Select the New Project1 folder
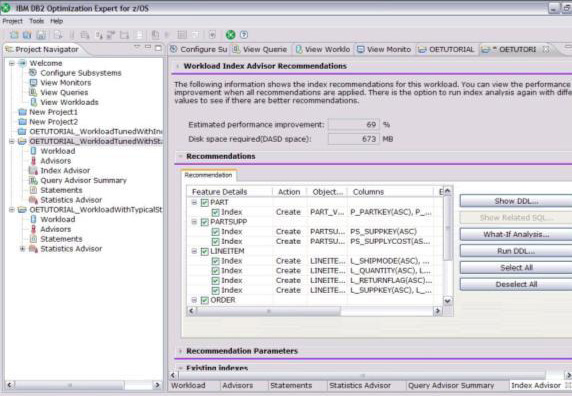572x396 pixels. tap(53, 112)
